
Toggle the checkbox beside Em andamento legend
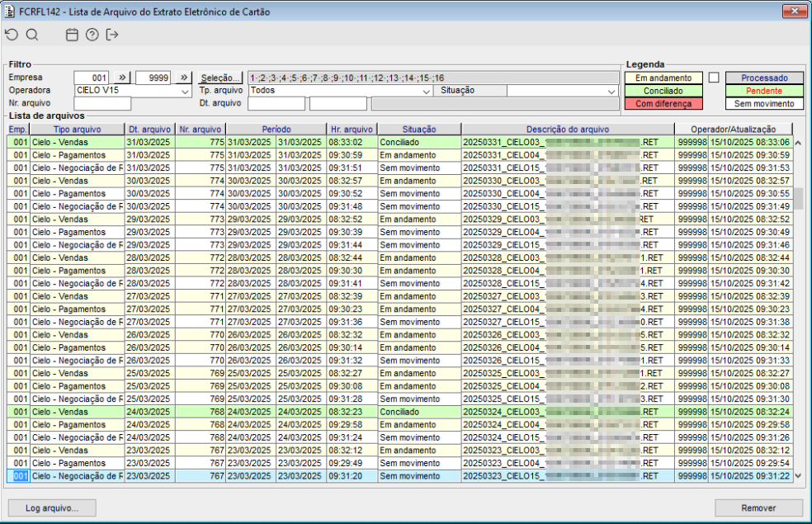(x=714, y=78)
